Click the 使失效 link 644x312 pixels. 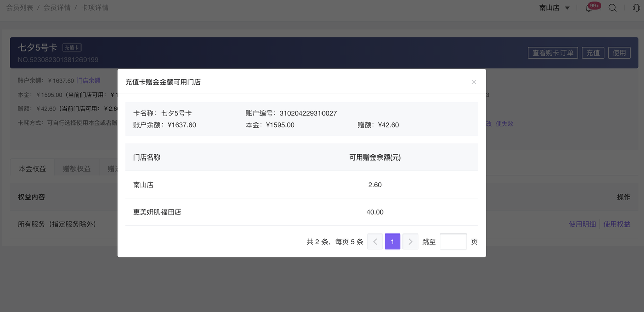pos(505,124)
